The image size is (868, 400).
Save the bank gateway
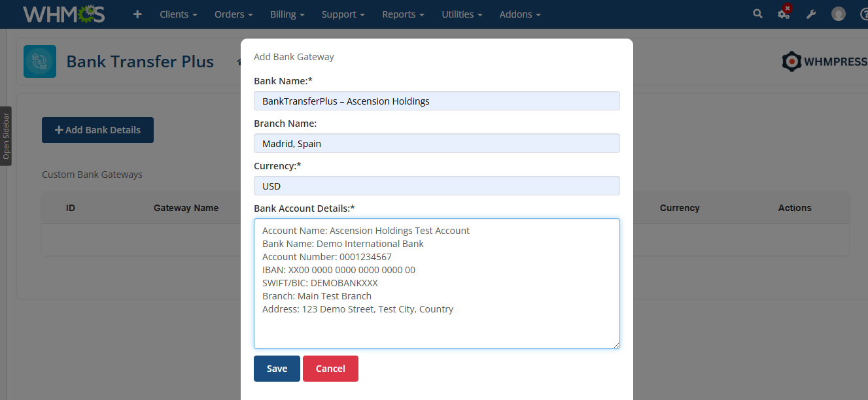coord(277,369)
